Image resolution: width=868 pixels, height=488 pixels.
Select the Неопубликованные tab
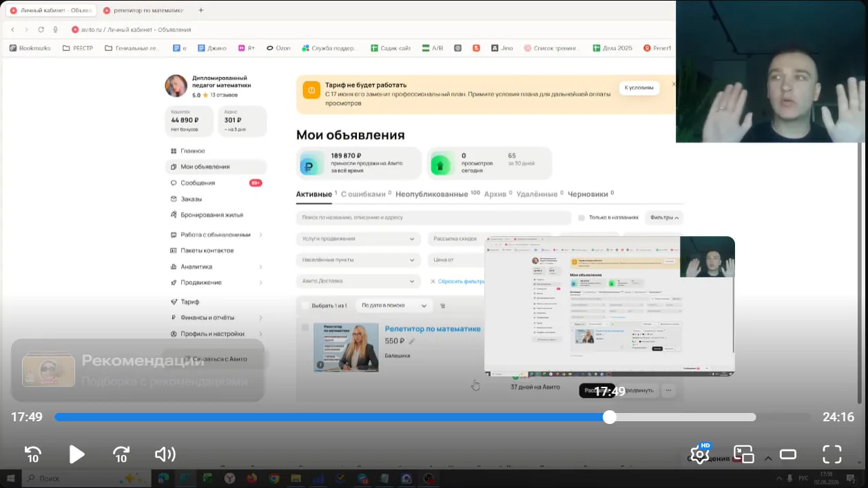click(431, 194)
